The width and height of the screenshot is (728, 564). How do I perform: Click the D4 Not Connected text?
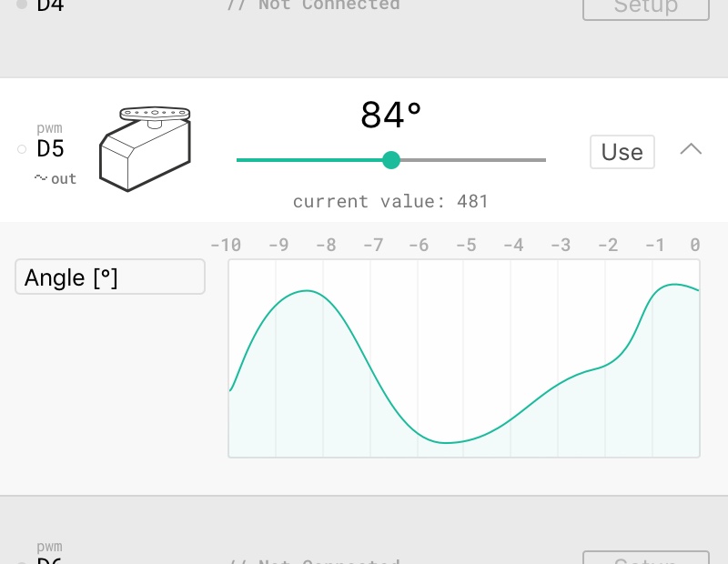pos(313,5)
